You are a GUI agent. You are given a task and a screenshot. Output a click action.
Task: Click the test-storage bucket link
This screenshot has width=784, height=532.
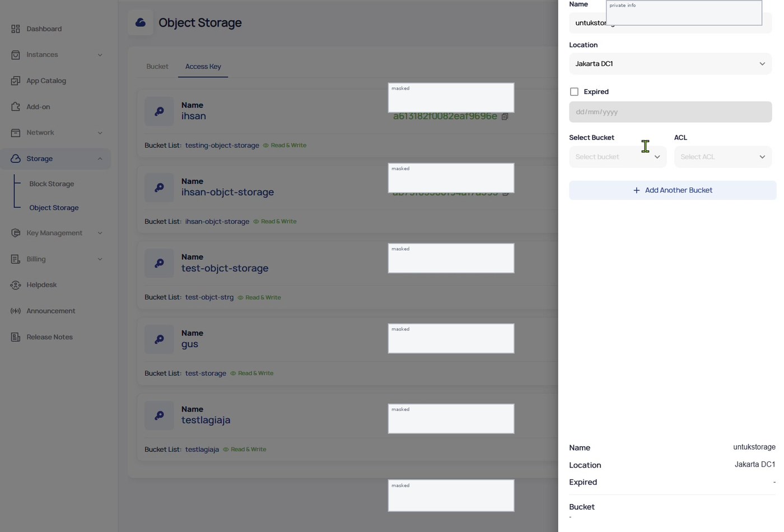(206, 374)
